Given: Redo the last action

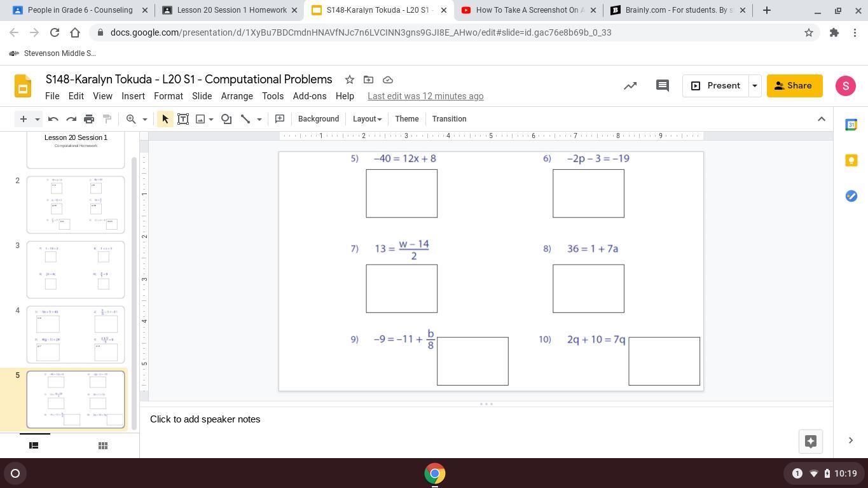Looking at the screenshot, I should [71, 119].
